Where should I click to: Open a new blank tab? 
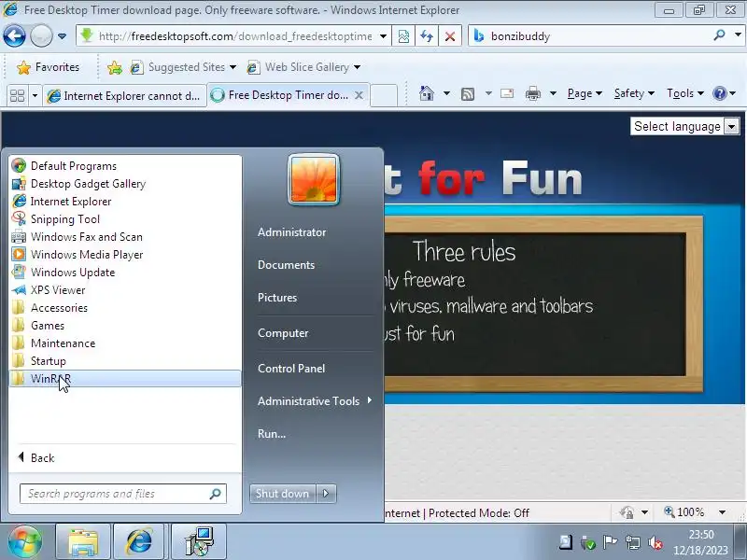pyautogui.click(x=384, y=95)
